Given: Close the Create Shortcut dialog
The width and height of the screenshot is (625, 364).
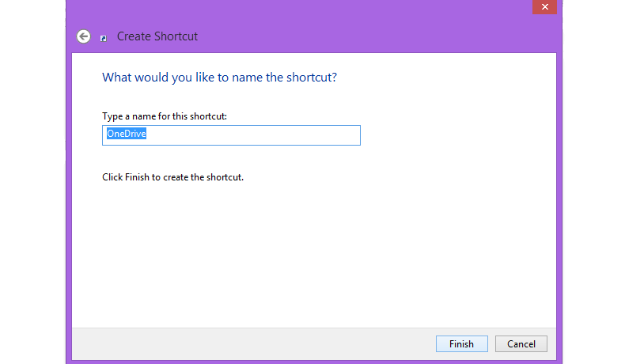Looking at the screenshot, I should [544, 7].
